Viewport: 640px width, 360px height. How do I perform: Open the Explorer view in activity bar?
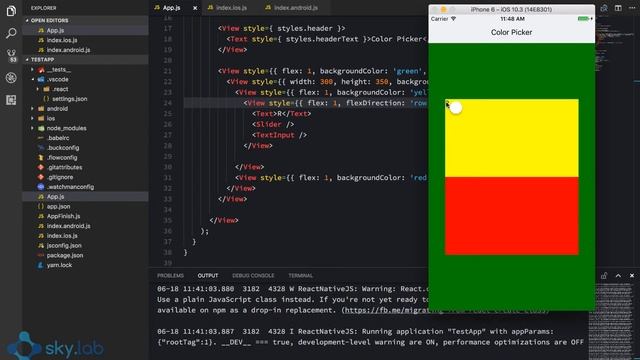coord(11,11)
